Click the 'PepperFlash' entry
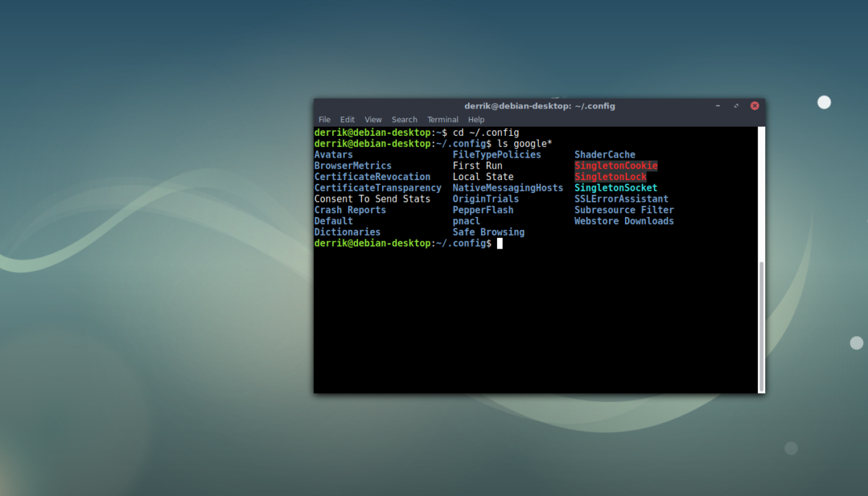Screen dimensions: 868x496 point(483,210)
